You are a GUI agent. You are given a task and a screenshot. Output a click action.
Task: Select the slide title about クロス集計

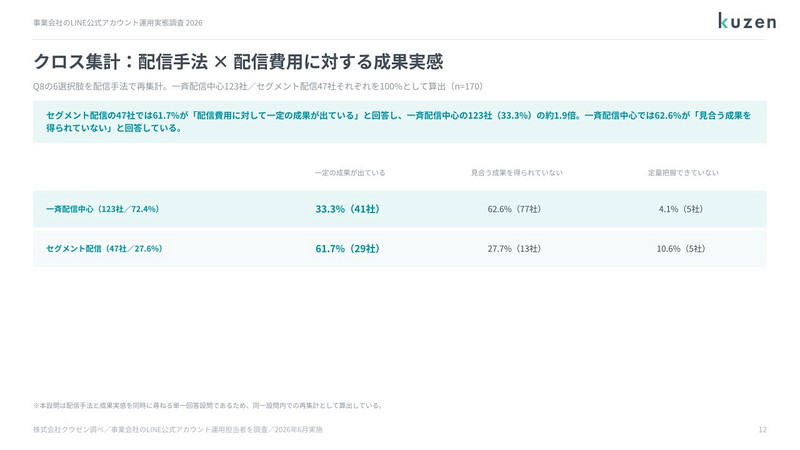click(x=238, y=62)
